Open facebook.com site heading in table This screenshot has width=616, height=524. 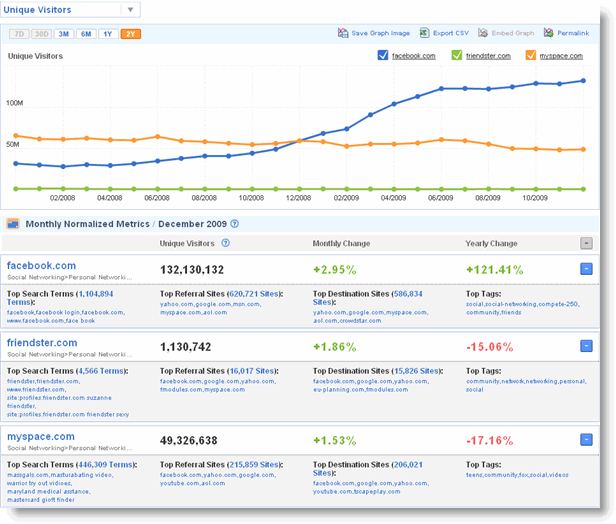pos(41,266)
